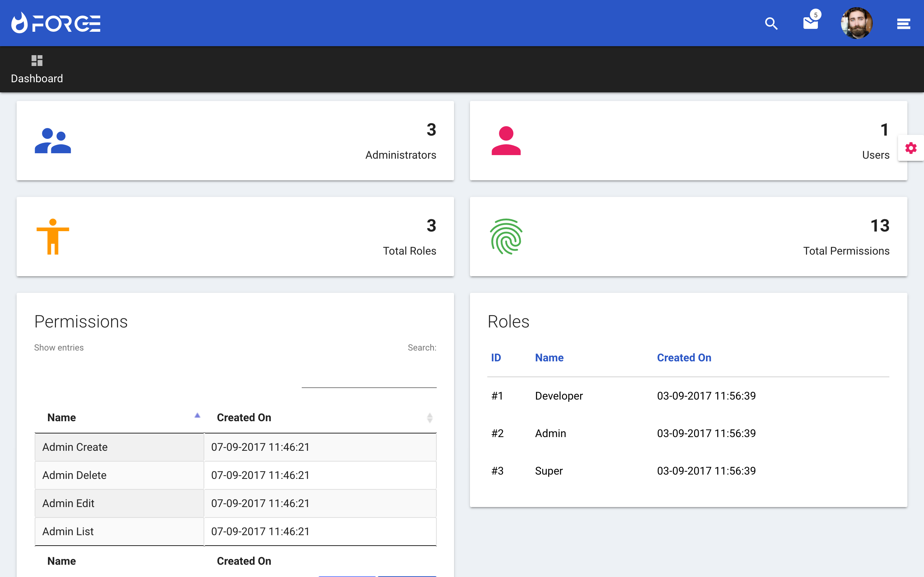Click the search magnifier icon
The width and height of the screenshot is (924, 577).
pyautogui.click(x=771, y=24)
